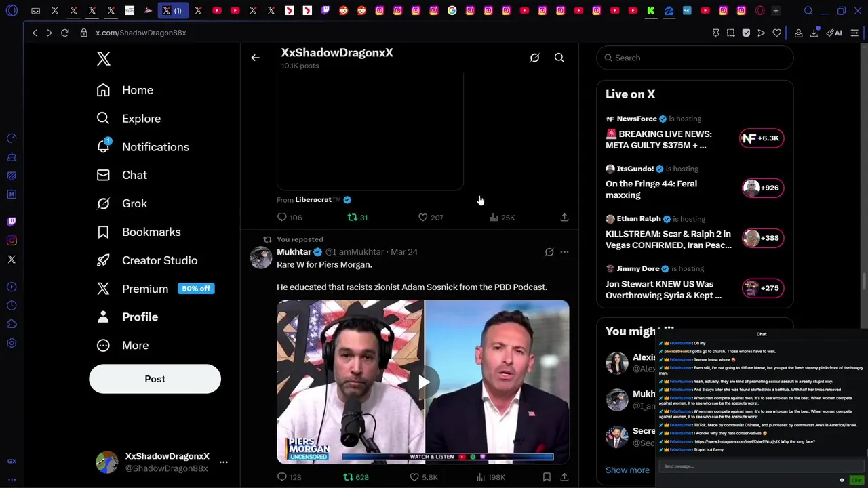
Task: Open Twitch in Opera sidebar
Action: [12, 222]
